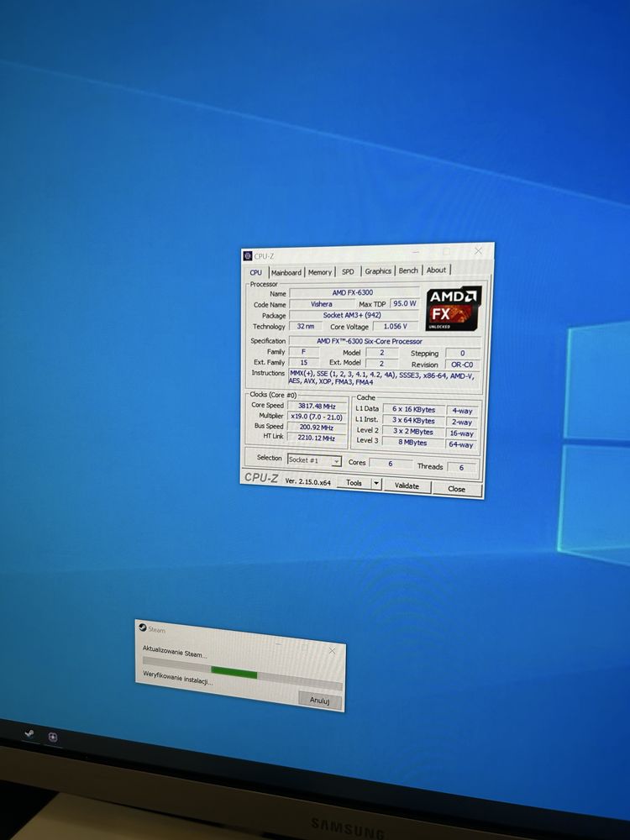Screen dimensions: 630x840
Task: Open the Memory tab
Action: (320, 272)
